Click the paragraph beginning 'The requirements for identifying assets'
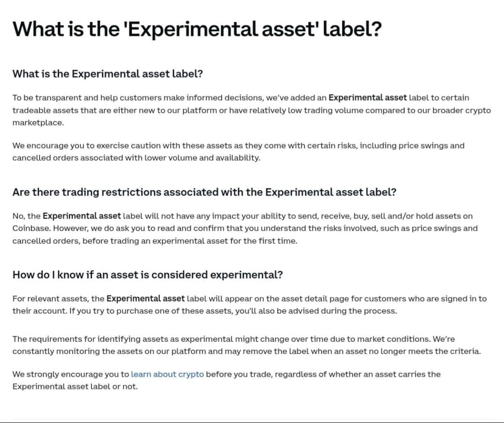This screenshot has width=504, height=423. point(247,345)
